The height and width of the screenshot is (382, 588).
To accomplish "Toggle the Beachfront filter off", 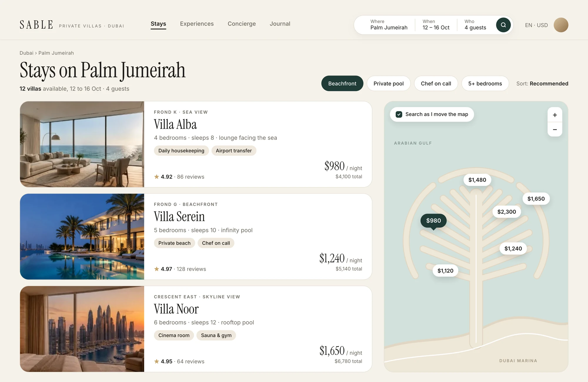I will 342,84.
